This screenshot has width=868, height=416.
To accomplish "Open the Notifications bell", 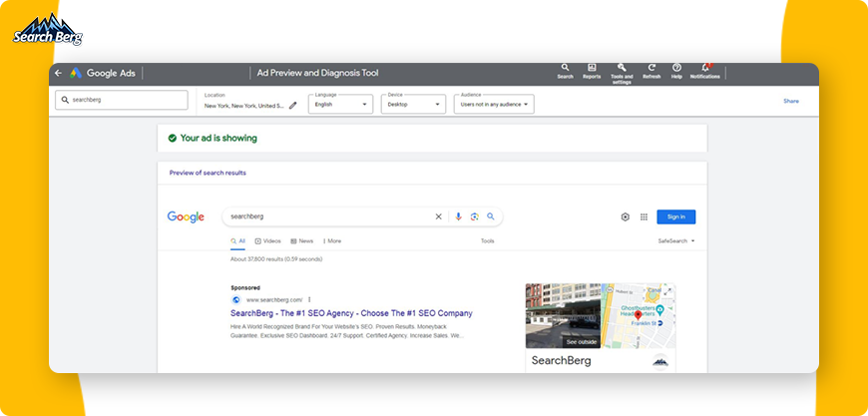I will pos(704,71).
